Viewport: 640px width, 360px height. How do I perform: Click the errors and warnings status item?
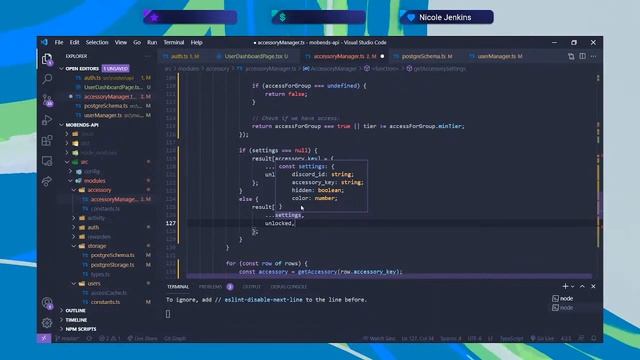click(110, 338)
